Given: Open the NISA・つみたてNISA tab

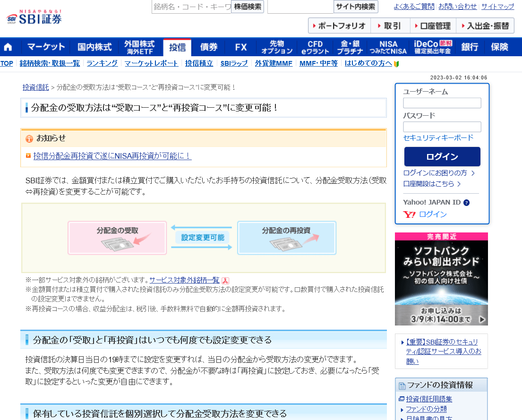Looking at the screenshot, I should click(388, 47).
